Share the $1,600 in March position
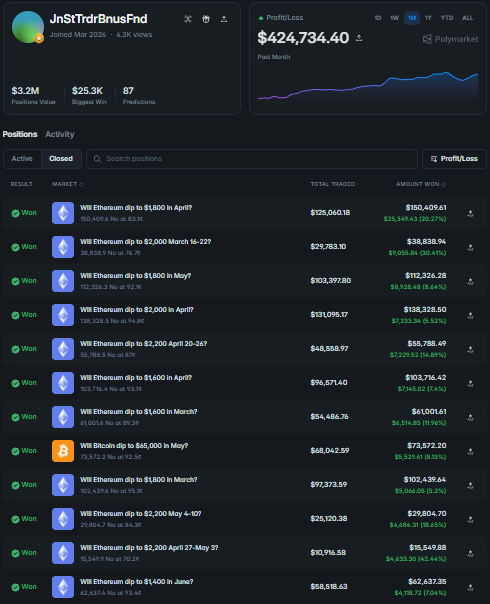The width and height of the screenshot is (490, 604). tap(470, 417)
